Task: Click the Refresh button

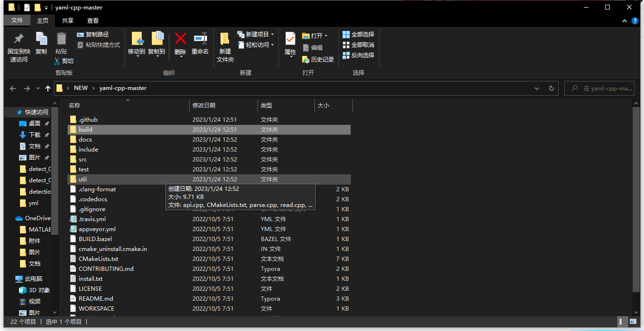Action: tap(552, 89)
